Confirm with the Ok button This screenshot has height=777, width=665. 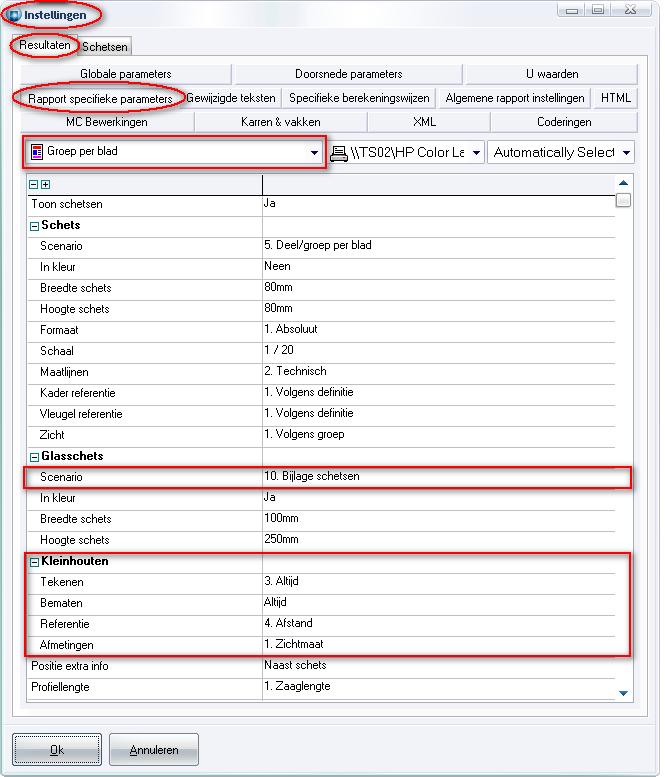(57, 750)
